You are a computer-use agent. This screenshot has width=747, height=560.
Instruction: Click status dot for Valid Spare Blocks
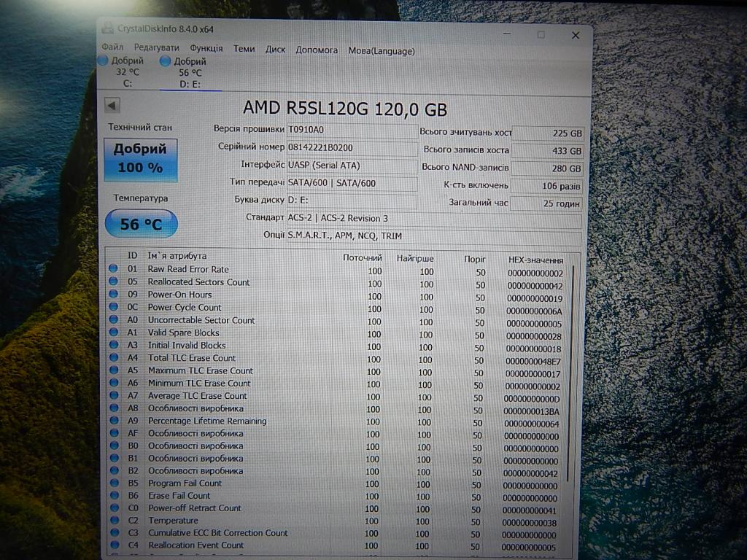coord(113,332)
